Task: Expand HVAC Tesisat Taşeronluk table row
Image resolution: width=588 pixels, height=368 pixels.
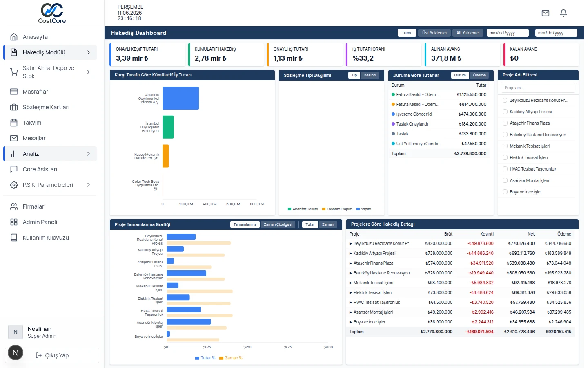Action: pos(351,302)
